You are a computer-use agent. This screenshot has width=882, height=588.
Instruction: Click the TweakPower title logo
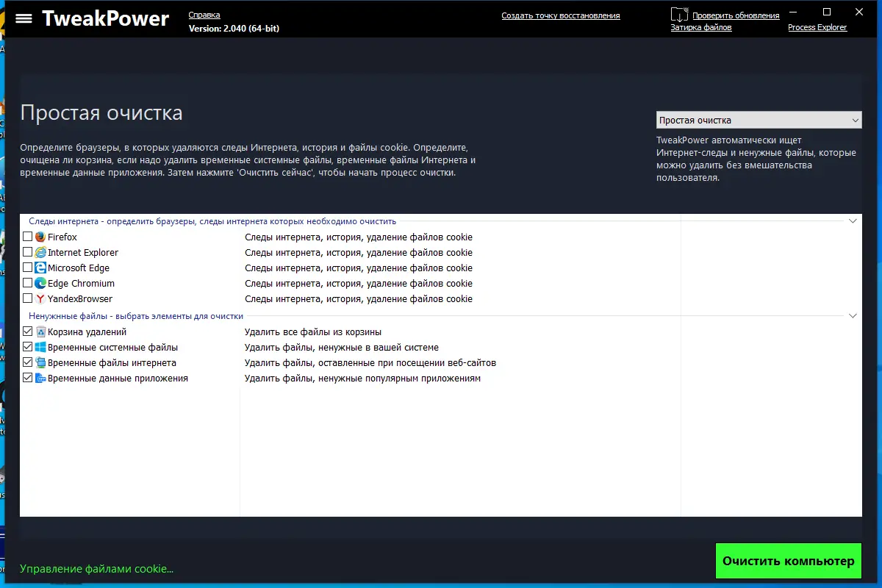pos(106,18)
